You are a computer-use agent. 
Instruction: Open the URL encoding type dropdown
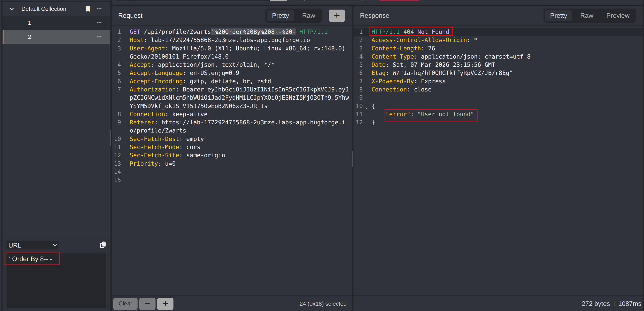[32, 245]
